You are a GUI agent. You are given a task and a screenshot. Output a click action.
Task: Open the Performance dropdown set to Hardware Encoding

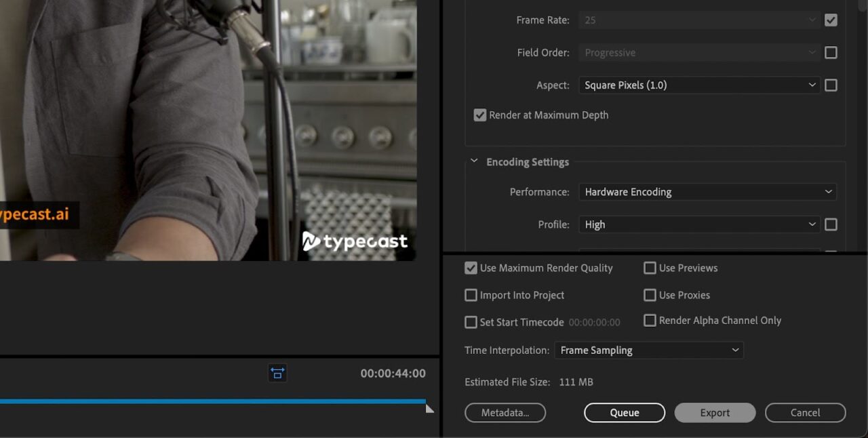(x=707, y=192)
